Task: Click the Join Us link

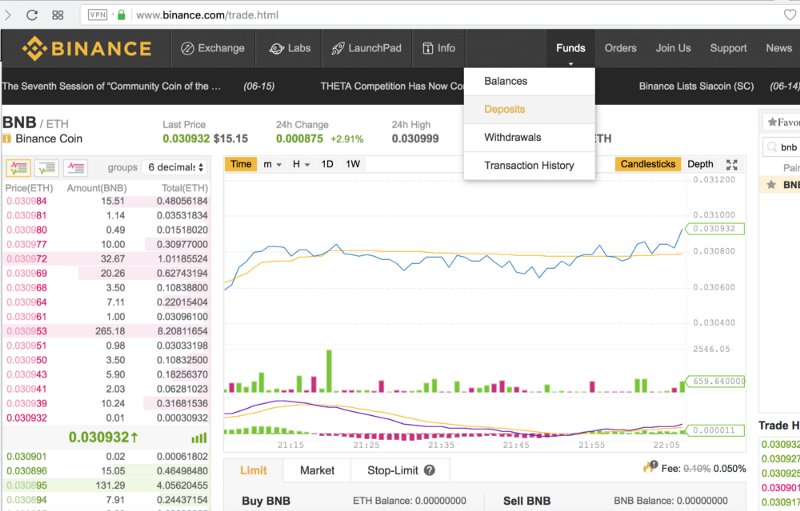Action: 673,48
